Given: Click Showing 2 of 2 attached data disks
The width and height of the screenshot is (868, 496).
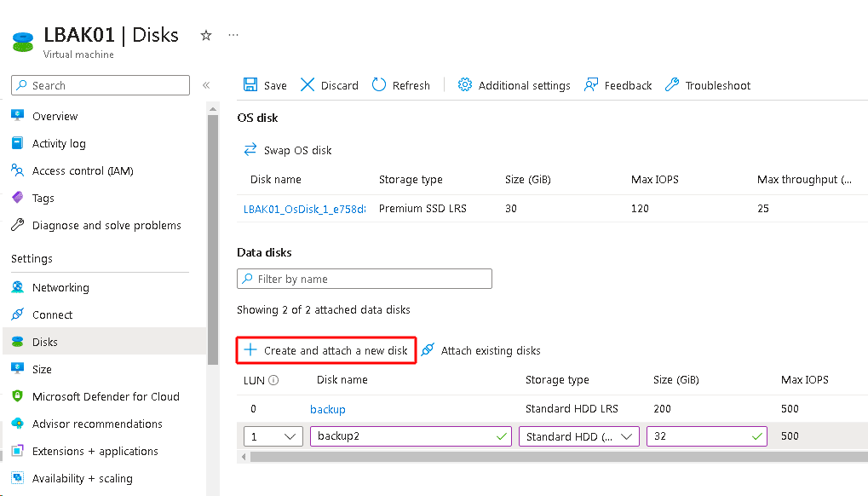Looking at the screenshot, I should (x=324, y=309).
